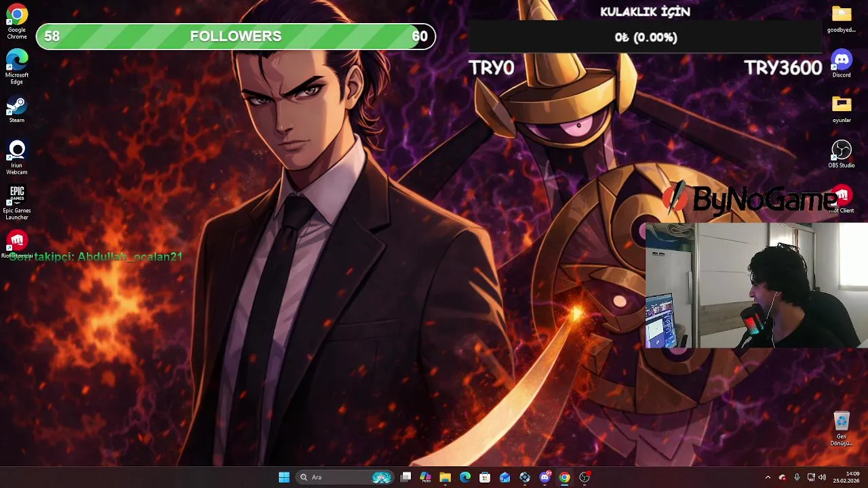Screen dimensions: 868x488
Task: Click the microphone icon in the system tray
Action: click(797, 477)
